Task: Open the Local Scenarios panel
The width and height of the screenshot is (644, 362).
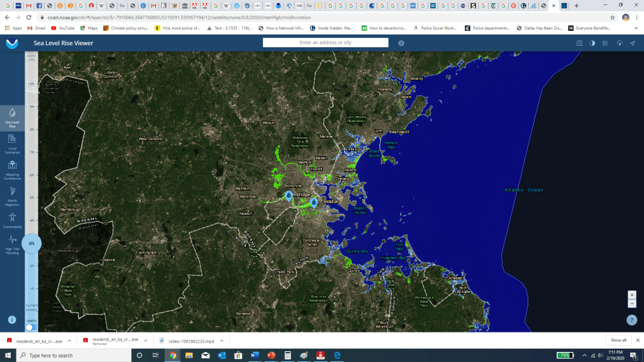Action: tap(12, 143)
